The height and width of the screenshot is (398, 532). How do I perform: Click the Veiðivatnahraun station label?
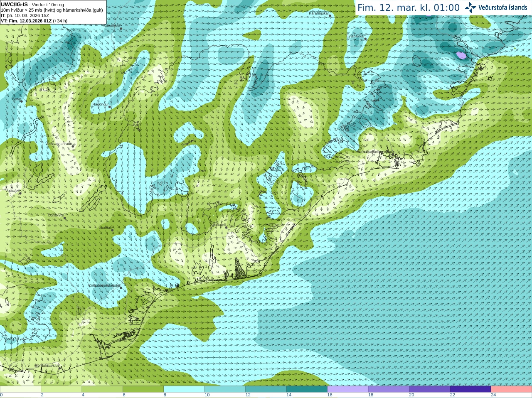pos(59,143)
